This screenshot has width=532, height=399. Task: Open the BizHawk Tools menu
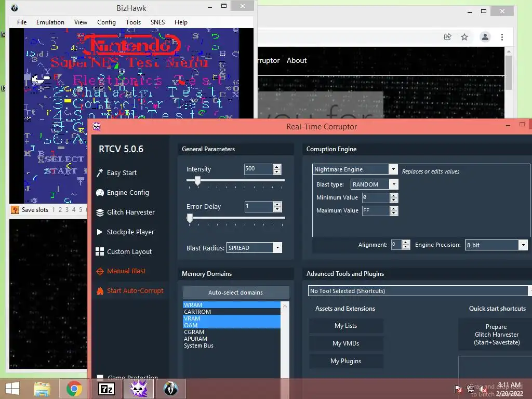(133, 22)
